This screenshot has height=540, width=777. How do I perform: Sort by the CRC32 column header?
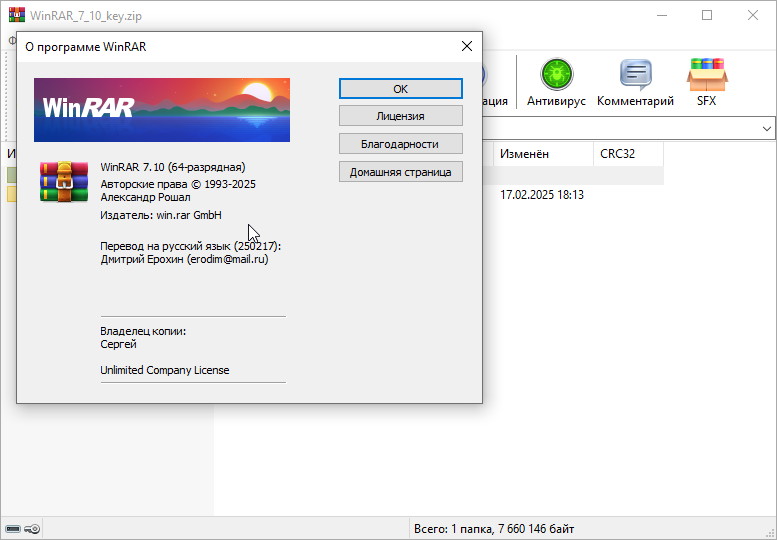pos(628,154)
